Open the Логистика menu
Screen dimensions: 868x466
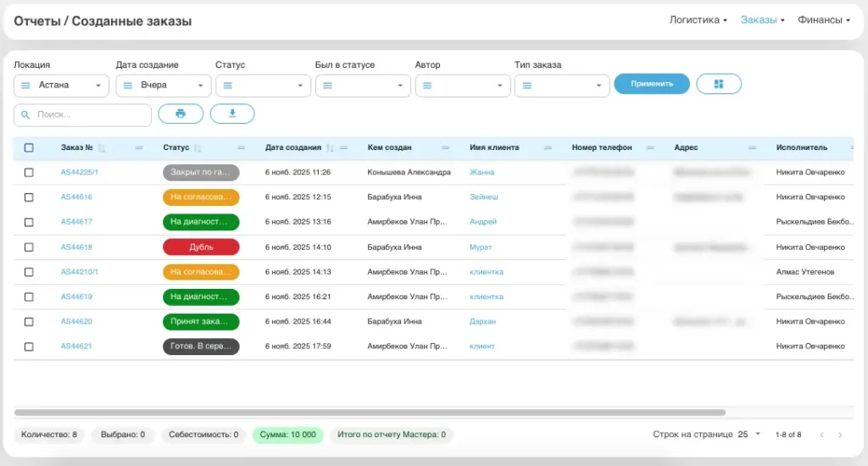(698, 20)
